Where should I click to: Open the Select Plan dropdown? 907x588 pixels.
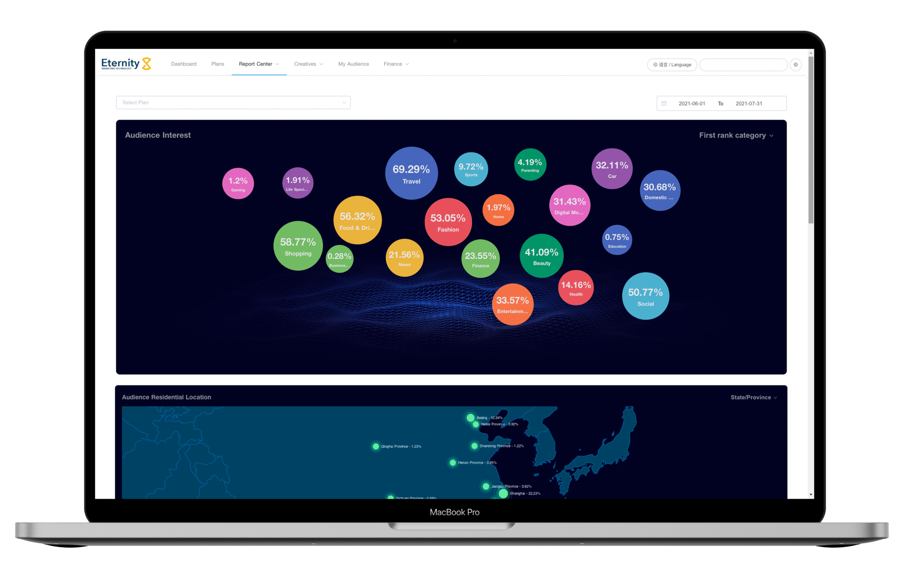[x=233, y=102]
